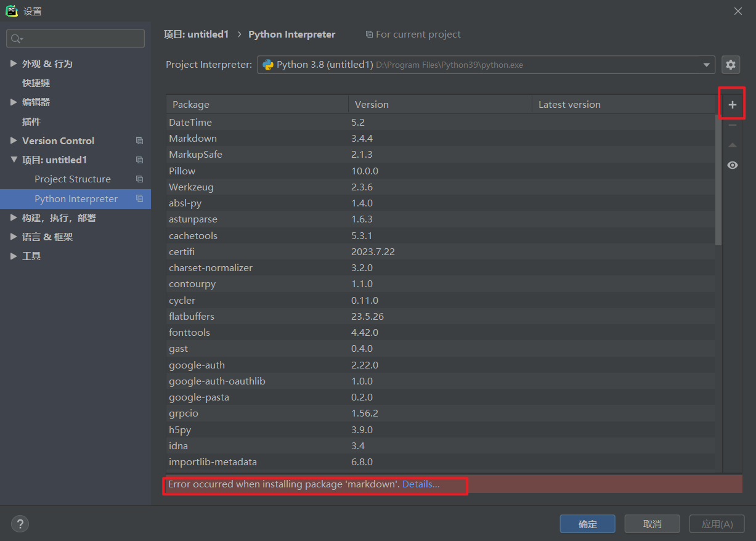The image size is (756, 541).
Task: Select the google-auth-oauthlib package row
Action: click(441, 381)
